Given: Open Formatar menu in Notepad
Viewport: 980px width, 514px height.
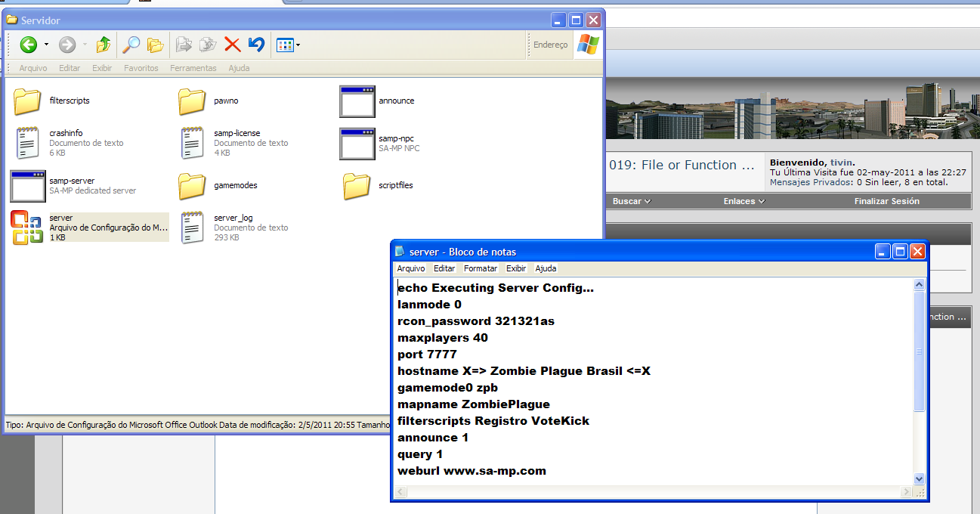Looking at the screenshot, I should (x=481, y=268).
